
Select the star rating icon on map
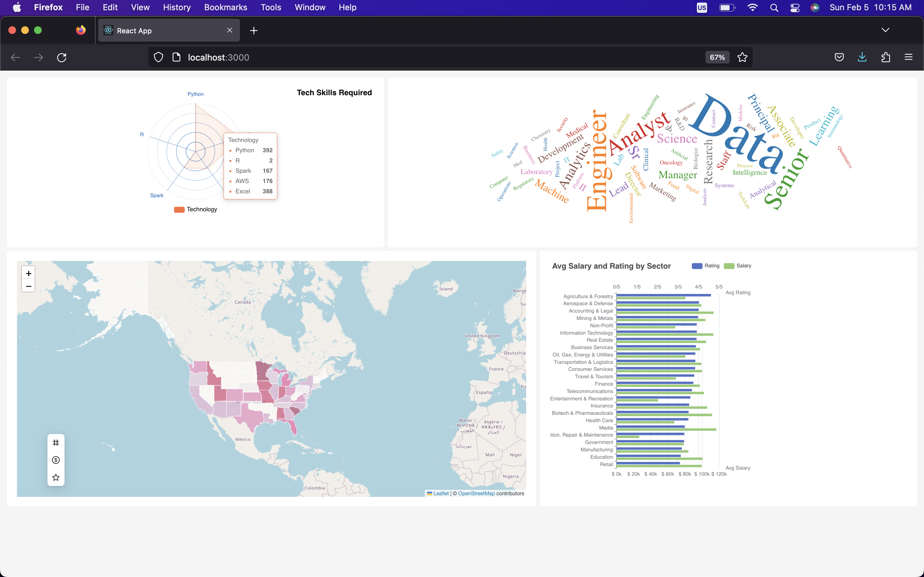point(56,477)
